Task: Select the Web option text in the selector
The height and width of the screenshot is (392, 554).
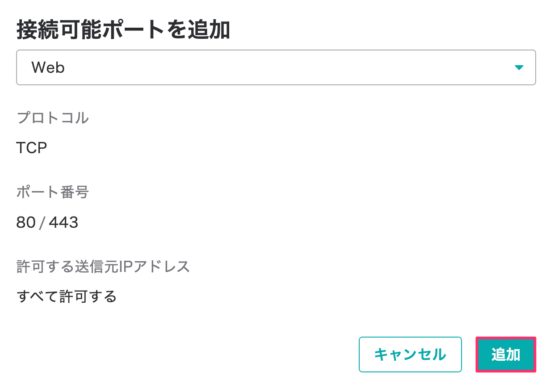Action: (47, 67)
